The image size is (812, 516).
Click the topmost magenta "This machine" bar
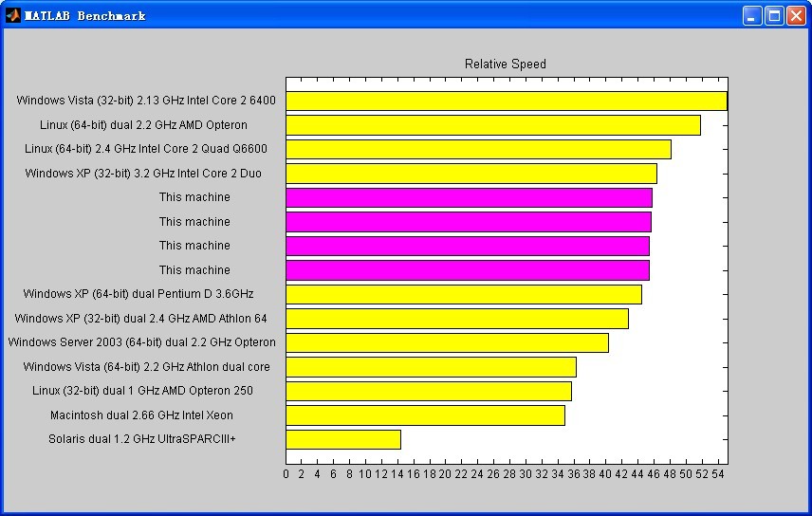click(x=469, y=197)
